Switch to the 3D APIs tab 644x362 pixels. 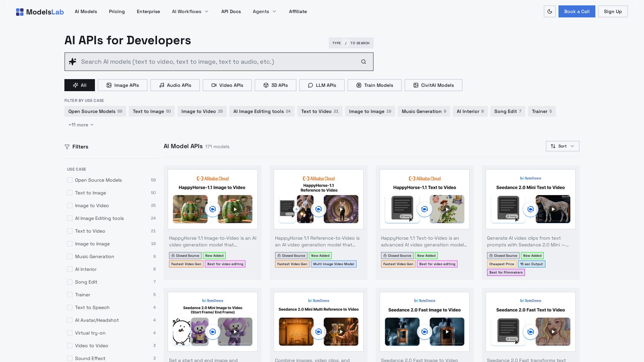point(275,85)
